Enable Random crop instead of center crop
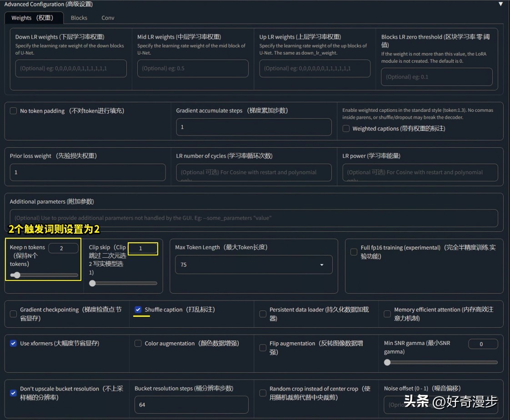This screenshot has width=510, height=420. point(263,393)
